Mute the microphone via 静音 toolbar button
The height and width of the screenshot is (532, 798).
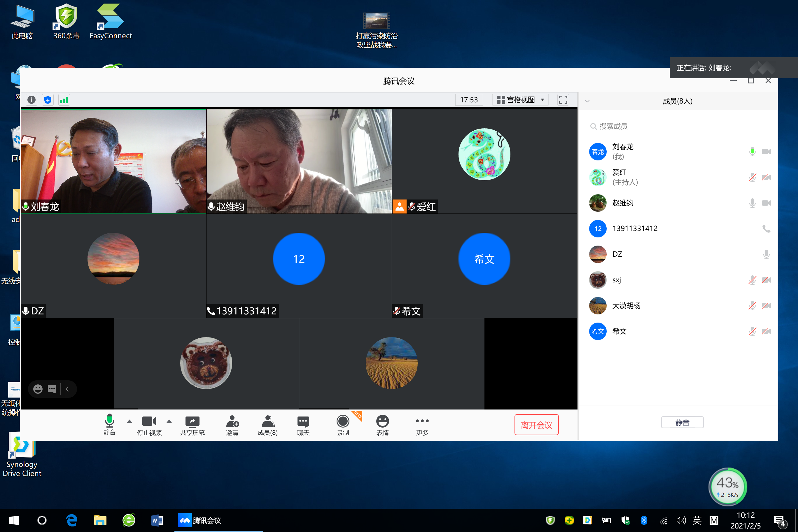[x=109, y=425]
